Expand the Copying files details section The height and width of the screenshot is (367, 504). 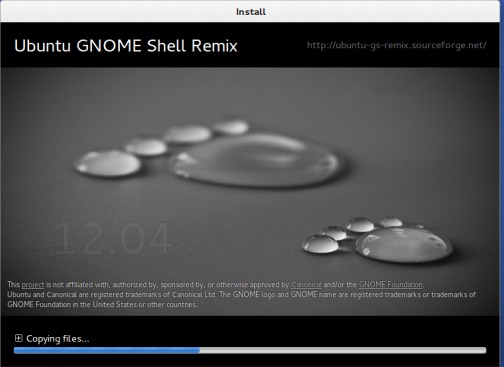pyautogui.click(x=18, y=338)
